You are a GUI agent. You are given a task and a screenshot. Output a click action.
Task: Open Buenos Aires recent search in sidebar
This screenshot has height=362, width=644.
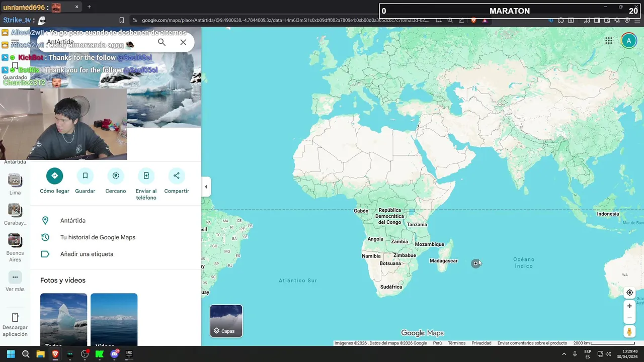[x=15, y=247]
